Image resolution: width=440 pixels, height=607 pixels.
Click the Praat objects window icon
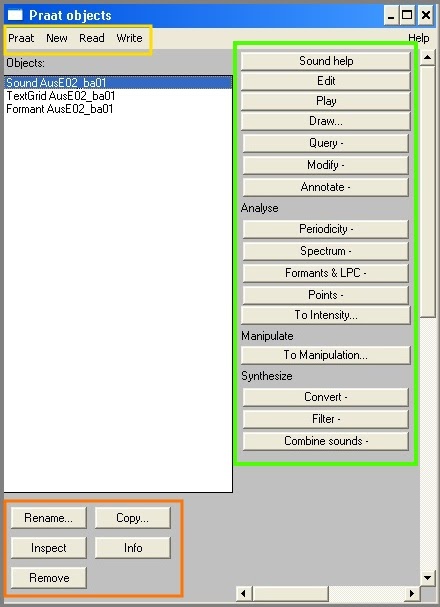15,15
